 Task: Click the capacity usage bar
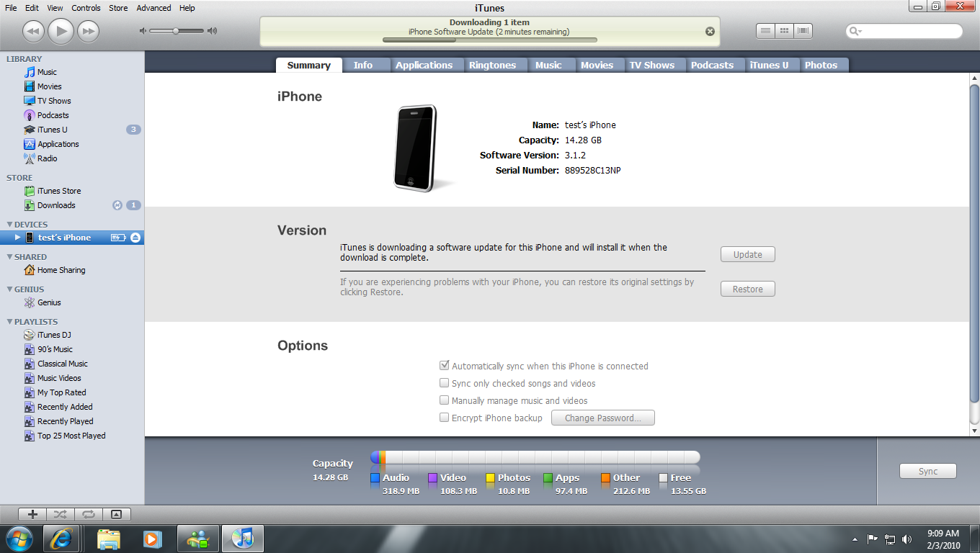[x=535, y=457]
